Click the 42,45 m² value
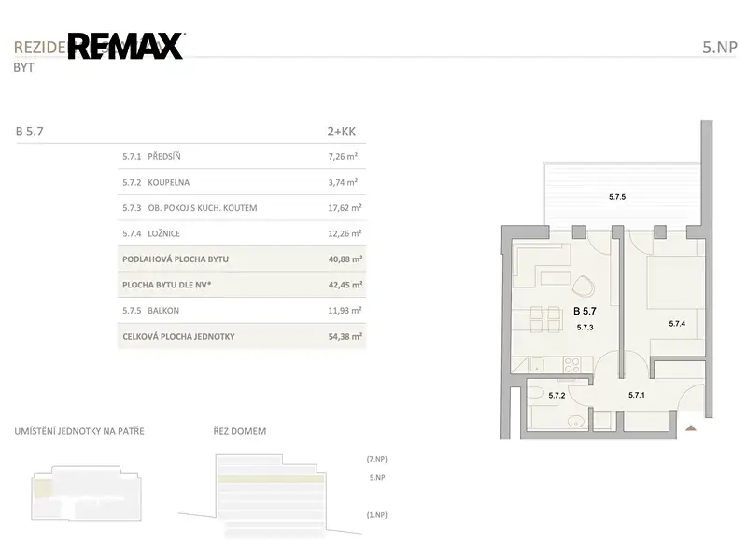This screenshot has height=560, width=747. click(345, 285)
